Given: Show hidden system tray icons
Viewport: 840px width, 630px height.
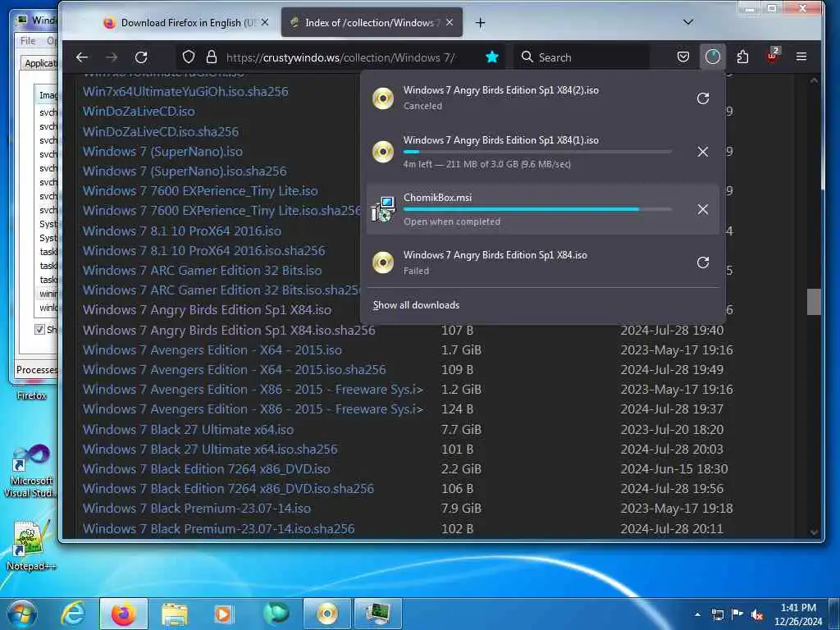Looking at the screenshot, I should point(697,615).
